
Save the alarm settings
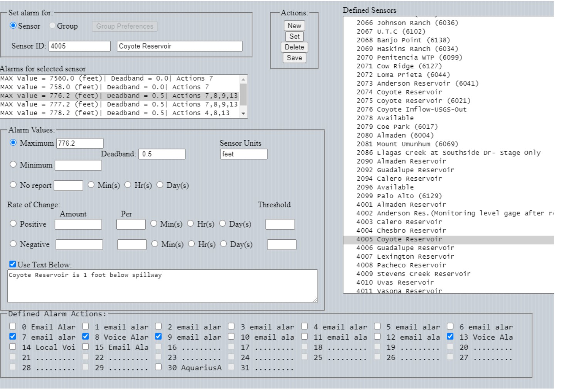294,58
